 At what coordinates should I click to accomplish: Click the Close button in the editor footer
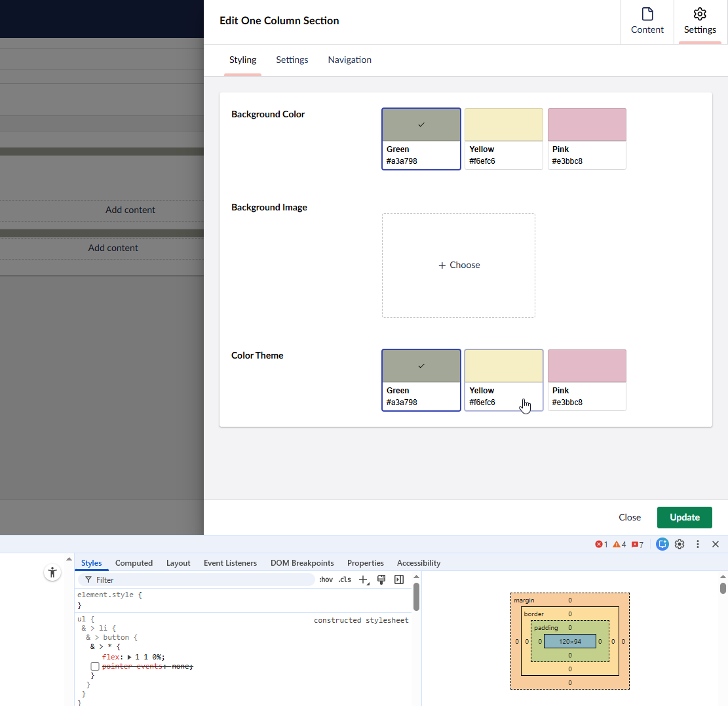coord(629,517)
